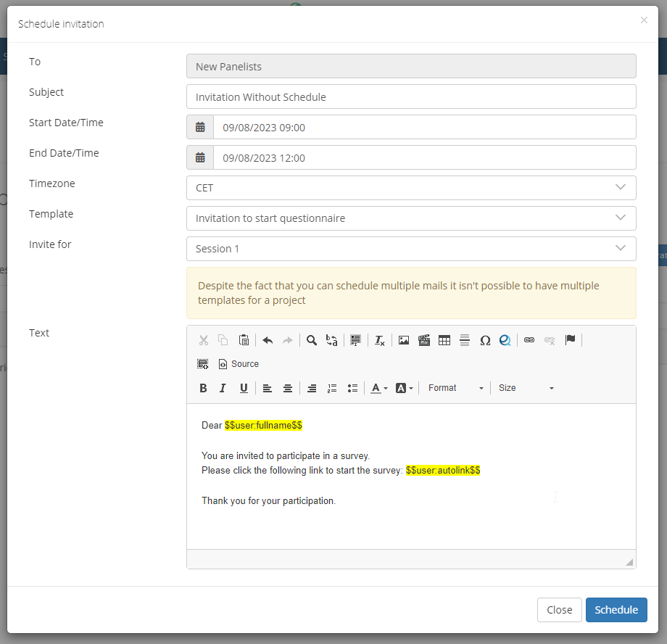Click the Schedule button
This screenshot has height=644, width=667.
click(x=616, y=610)
